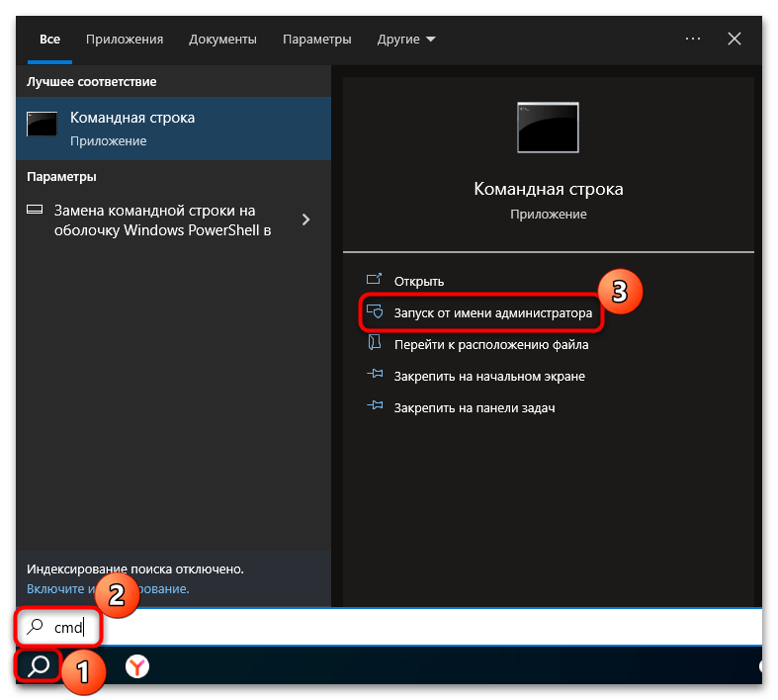Switch to the Документы tab
The width and height of the screenshot is (778, 700).
click(223, 40)
